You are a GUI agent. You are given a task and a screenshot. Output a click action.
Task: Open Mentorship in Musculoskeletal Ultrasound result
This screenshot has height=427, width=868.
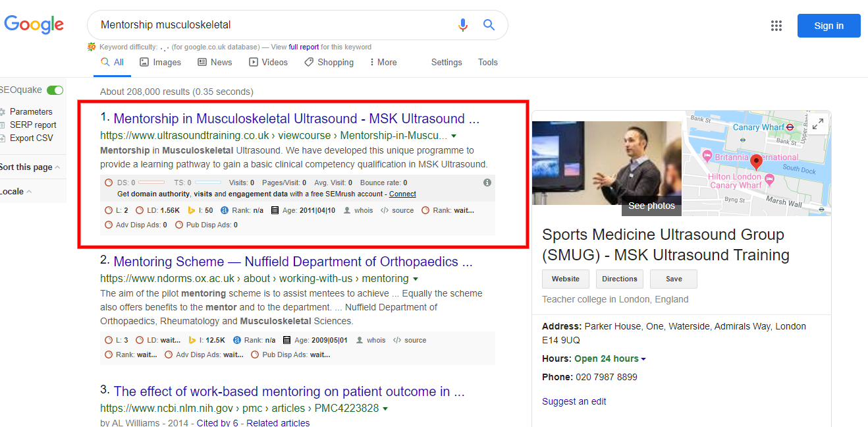point(297,119)
